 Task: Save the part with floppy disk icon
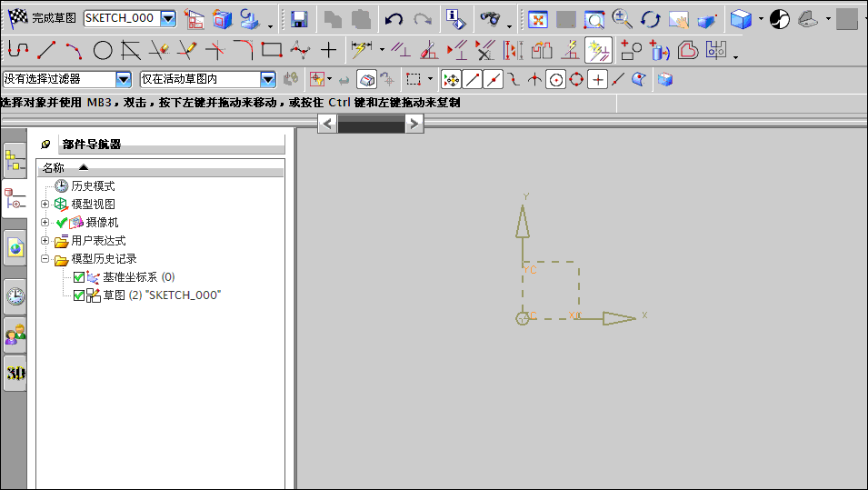pyautogui.click(x=299, y=19)
